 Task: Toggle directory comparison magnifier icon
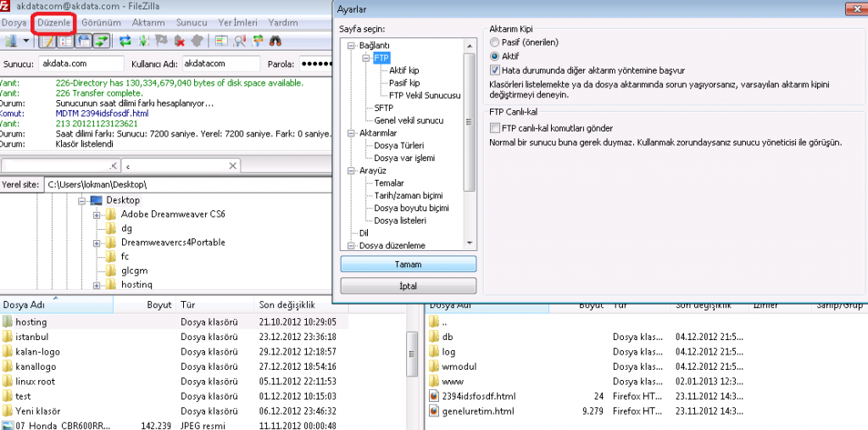[x=240, y=41]
